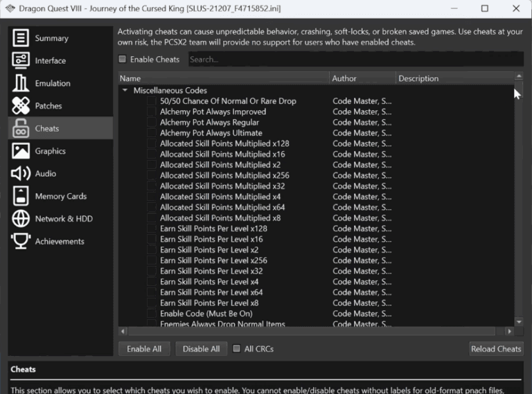Tick Enable Code (Must Be On) checkbox
Image resolution: width=532 pixels, height=394 pixels.
pos(152,314)
